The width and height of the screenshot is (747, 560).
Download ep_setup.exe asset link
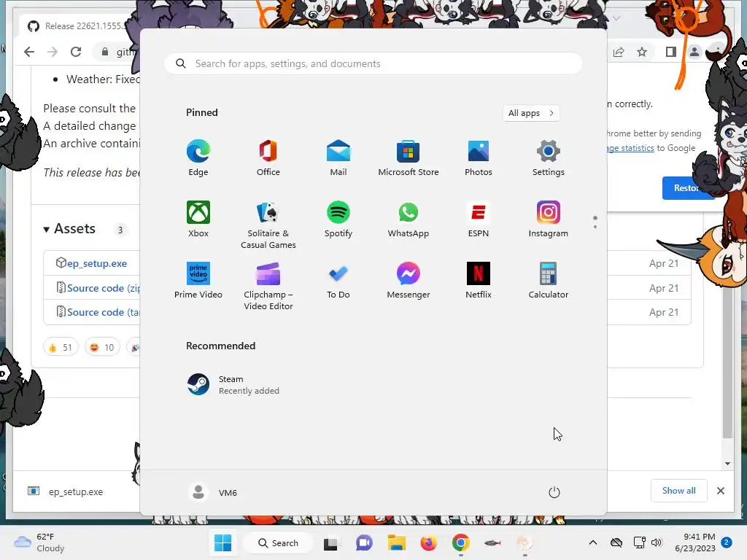pos(97,263)
